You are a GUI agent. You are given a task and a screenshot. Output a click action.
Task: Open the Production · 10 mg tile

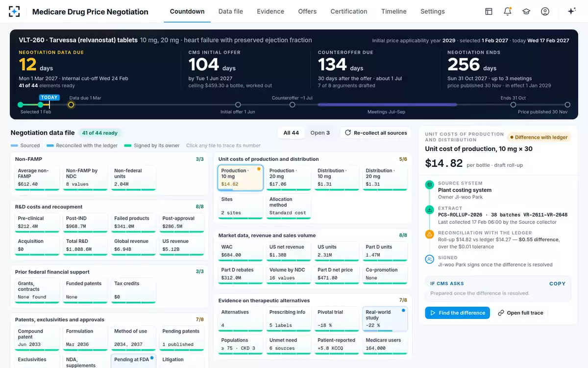point(240,178)
